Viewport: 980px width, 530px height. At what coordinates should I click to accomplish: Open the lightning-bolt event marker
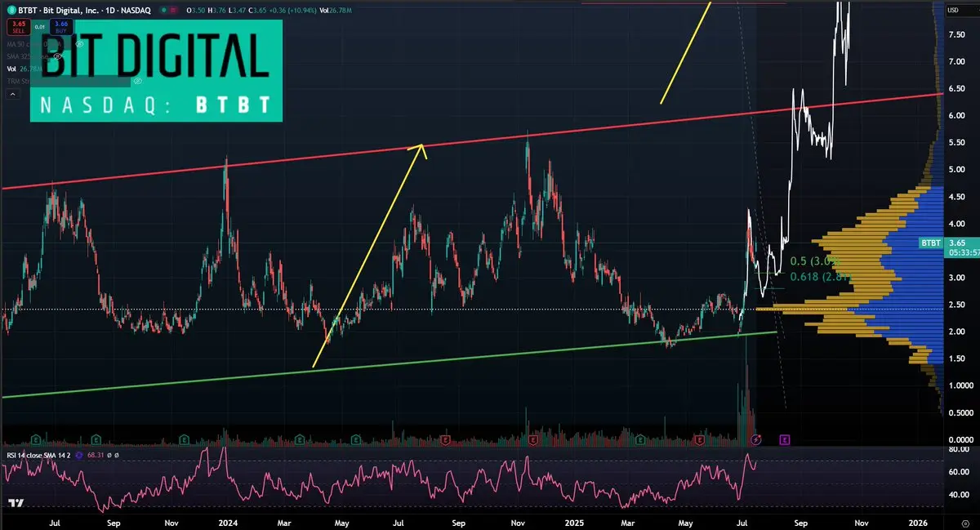(755, 439)
